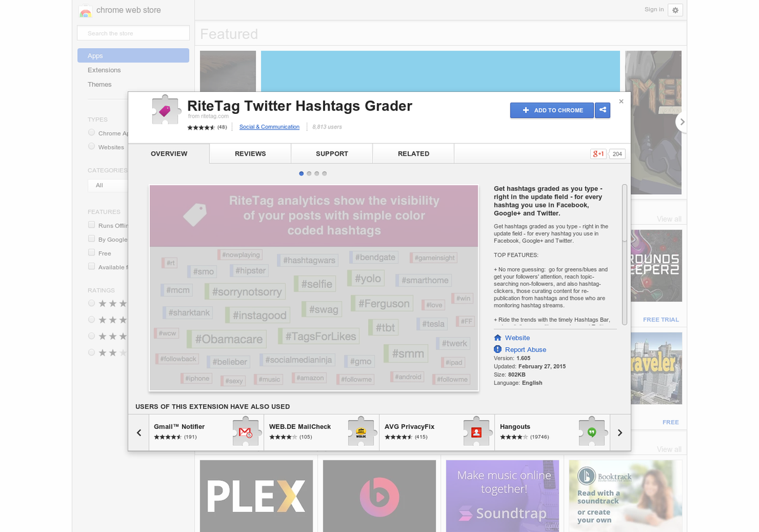Click the WEB.DE MailCheck title text
Screen dimensions: 759x532
pos(300,426)
